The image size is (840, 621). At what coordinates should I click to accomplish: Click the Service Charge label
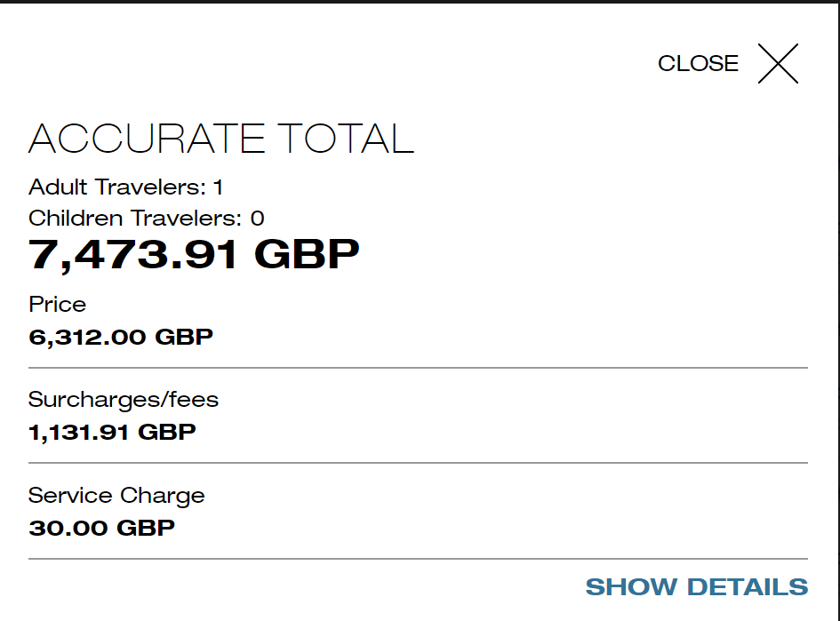coord(116,497)
